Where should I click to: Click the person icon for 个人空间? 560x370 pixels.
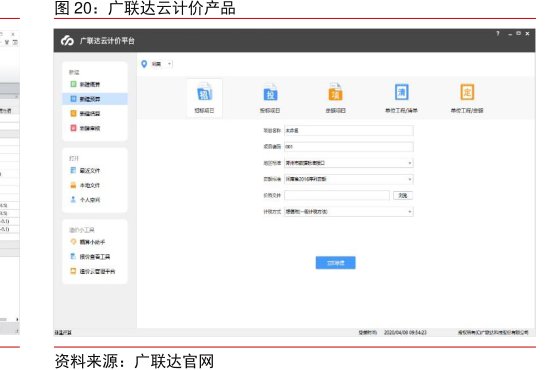pyautogui.click(x=73, y=200)
